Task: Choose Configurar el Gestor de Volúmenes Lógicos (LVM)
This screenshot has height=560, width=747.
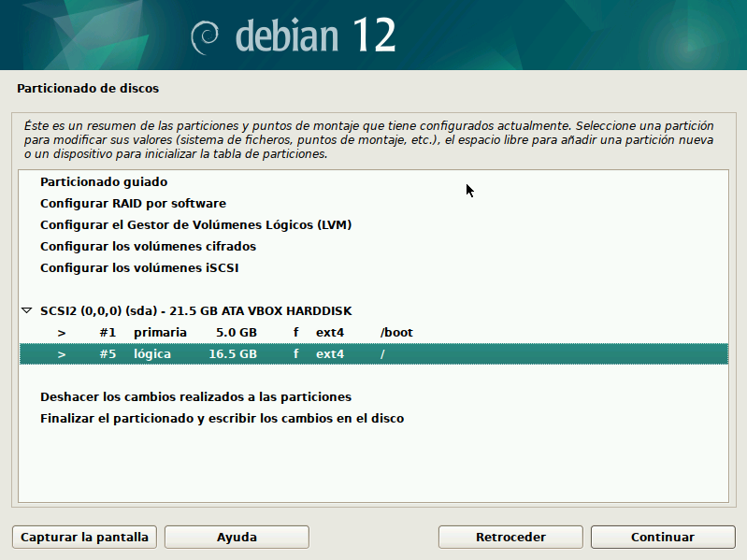Action: [x=195, y=225]
